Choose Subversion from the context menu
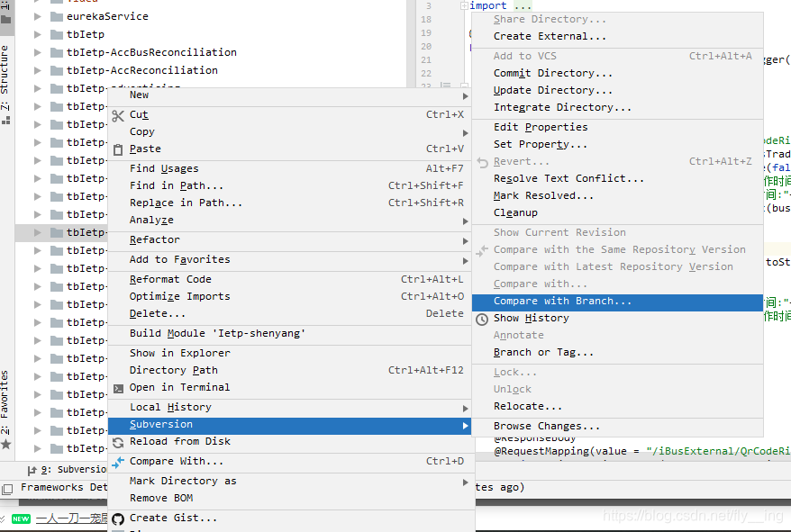Image resolution: width=791 pixels, height=532 pixels. [x=289, y=425]
